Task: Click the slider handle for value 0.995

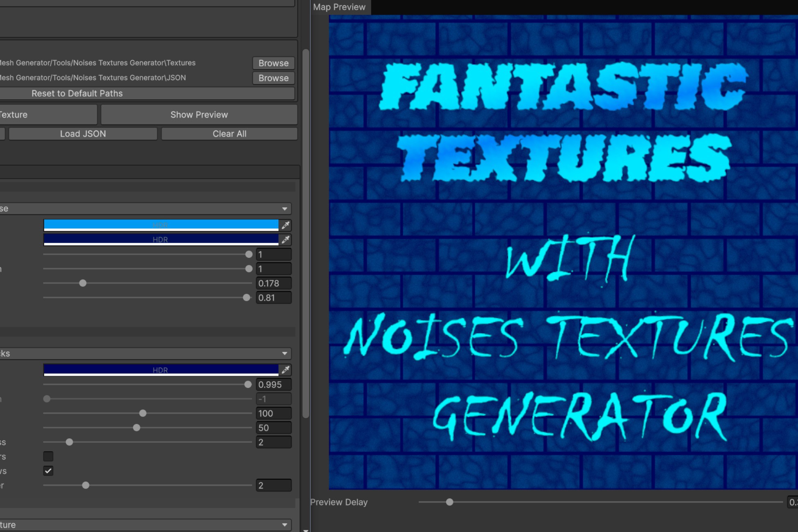Action: tap(248, 385)
